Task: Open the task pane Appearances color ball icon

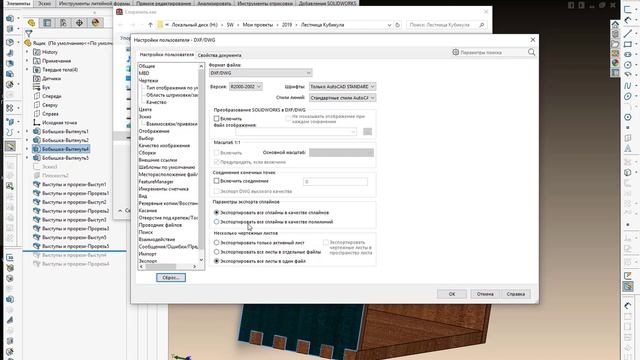Action: coord(615,63)
